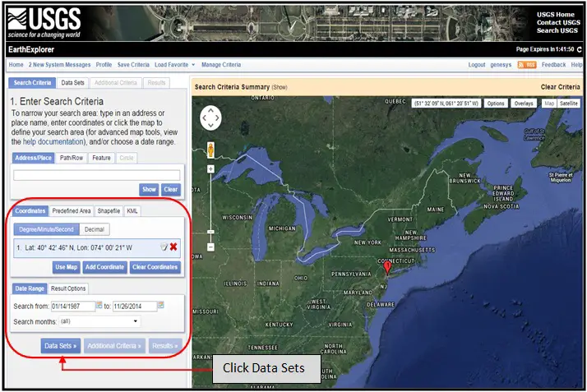This screenshot has width=587, height=392.
Task: Go to the Home link
Action: 16,65
